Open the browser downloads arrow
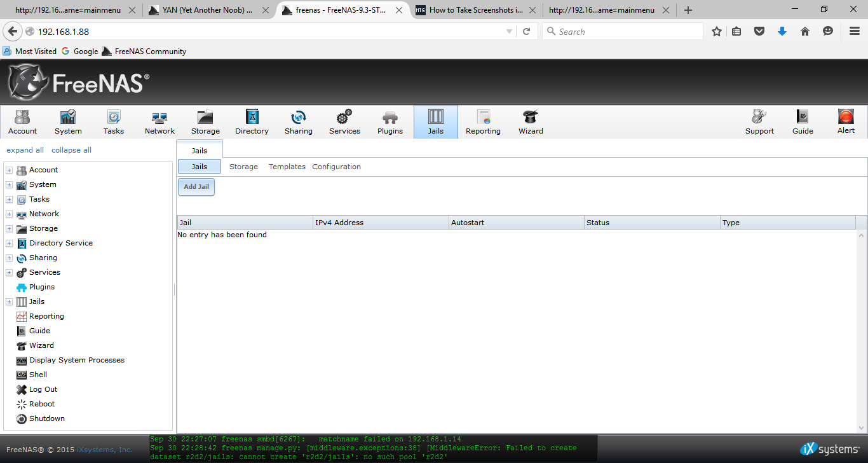The image size is (868, 463). 782,31
